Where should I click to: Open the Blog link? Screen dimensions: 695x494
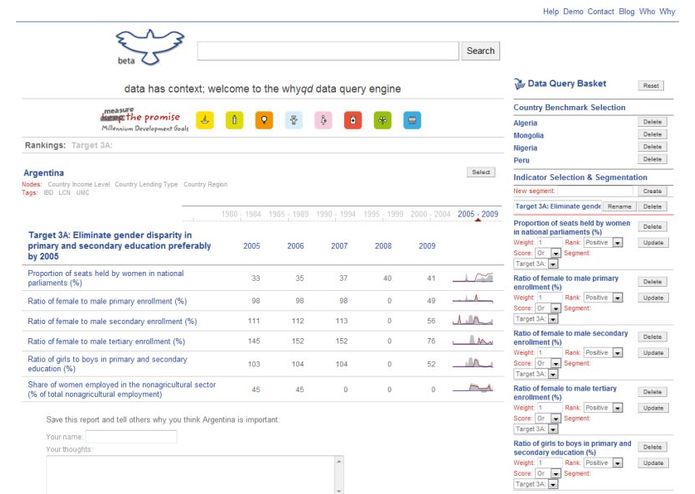coord(626,12)
